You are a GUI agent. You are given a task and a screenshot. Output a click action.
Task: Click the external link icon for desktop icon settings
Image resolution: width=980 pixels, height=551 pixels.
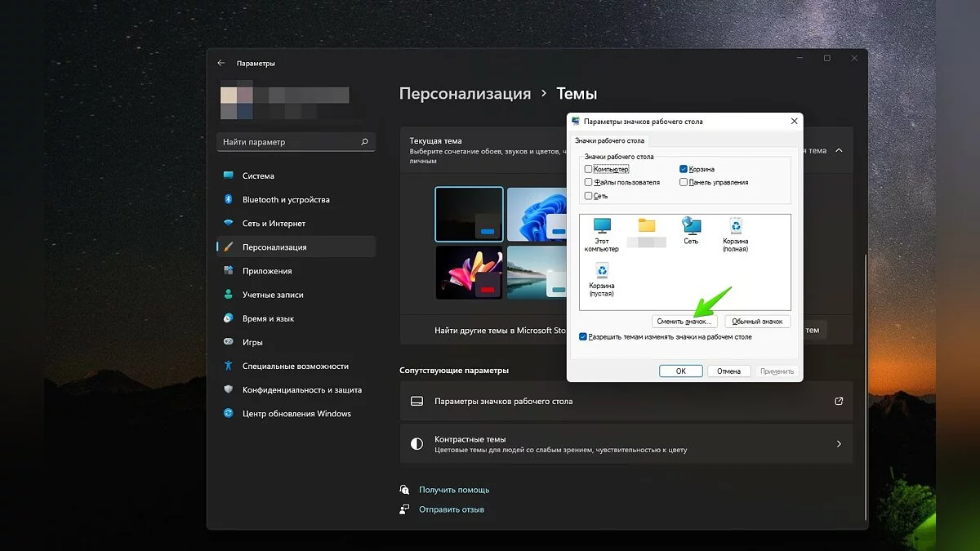point(839,401)
